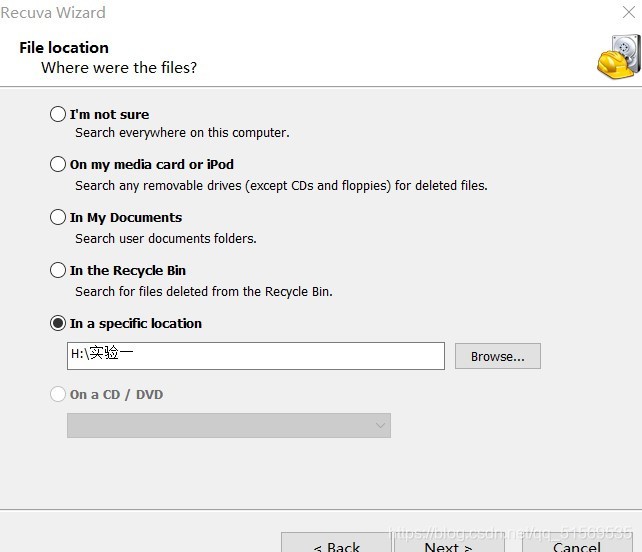Click "Where were the files?" subtitle
The image size is (642, 552).
[119, 68]
